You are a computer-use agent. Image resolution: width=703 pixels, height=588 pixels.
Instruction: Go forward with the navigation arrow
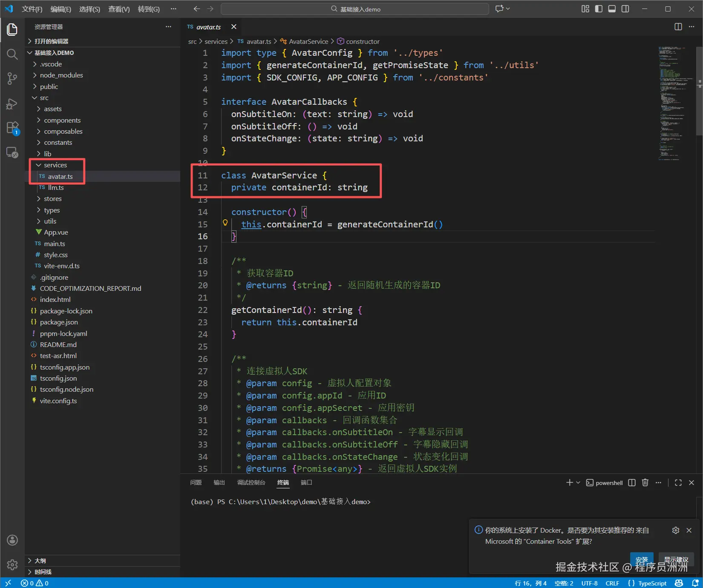click(210, 9)
